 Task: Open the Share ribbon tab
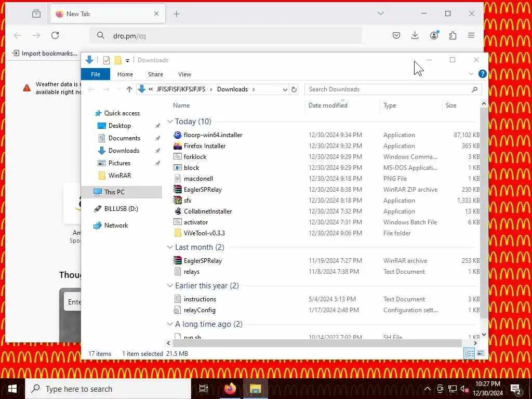tap(155, 74)
